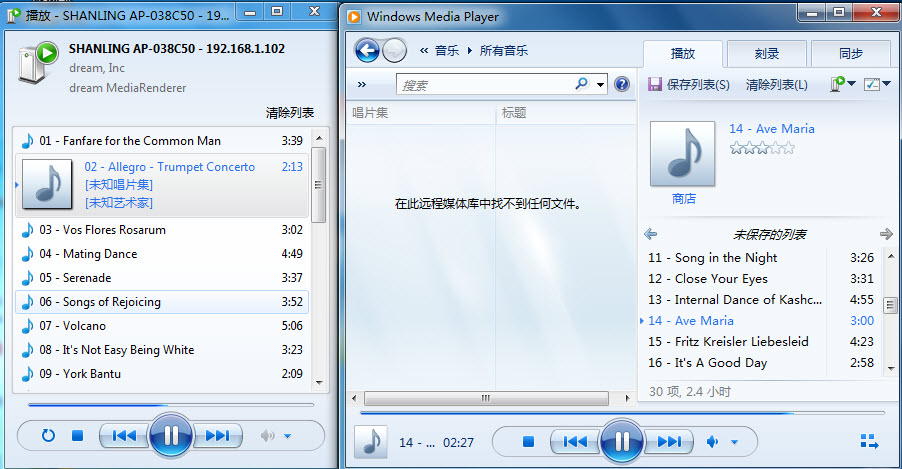Select track 08 - It's Not Easy Being White
Screen dimensions: 902x469
point(162,350)
